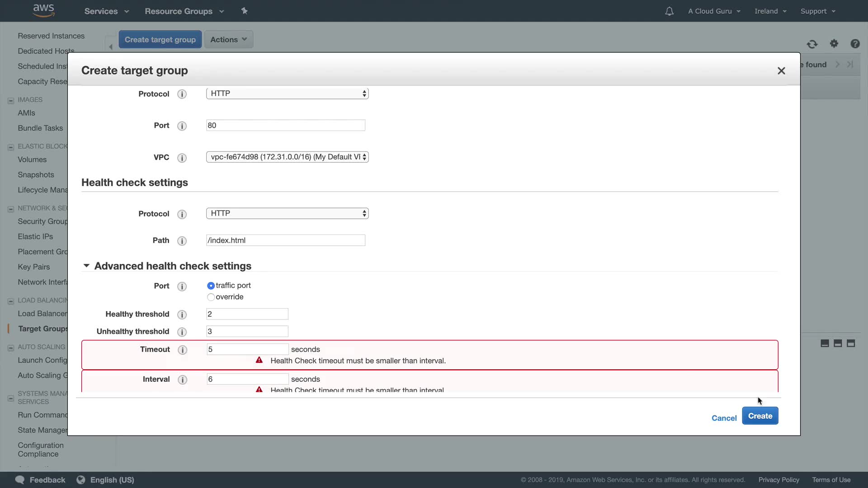Click the health check Path input field

coord(285,240)
